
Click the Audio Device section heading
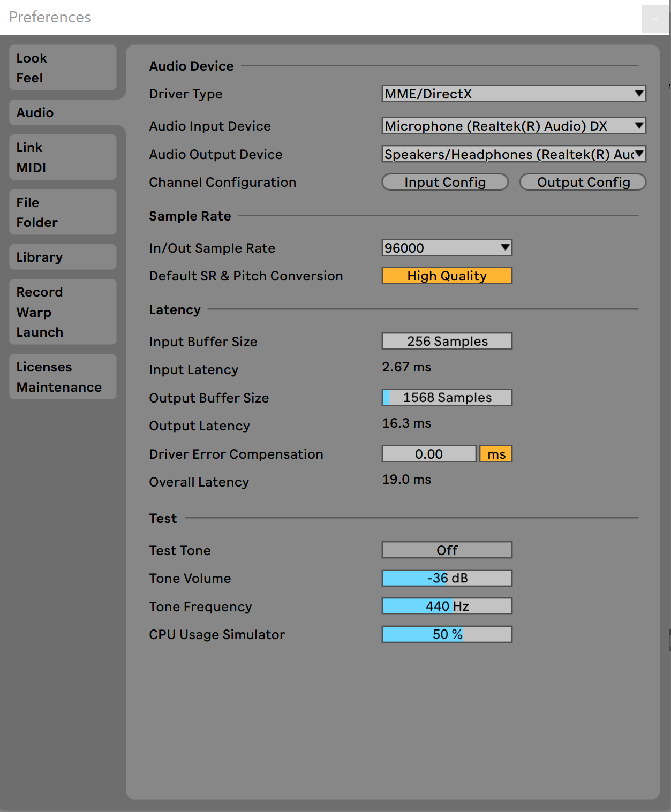[191, 66]
